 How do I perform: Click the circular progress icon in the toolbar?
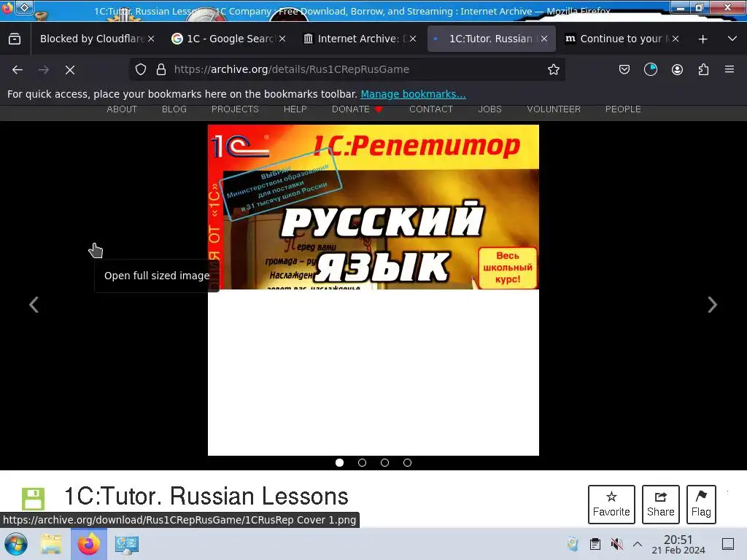coord(650,69)
